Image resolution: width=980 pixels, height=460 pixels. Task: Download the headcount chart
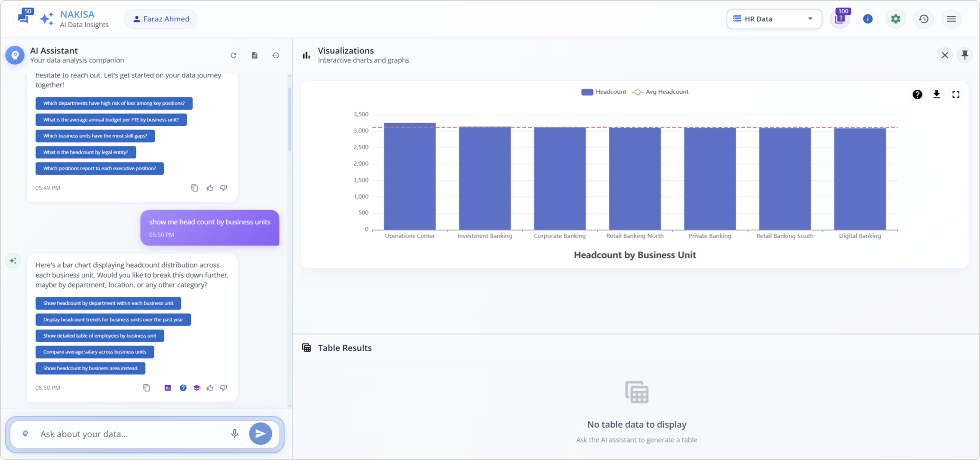click(x=937, y=95)
